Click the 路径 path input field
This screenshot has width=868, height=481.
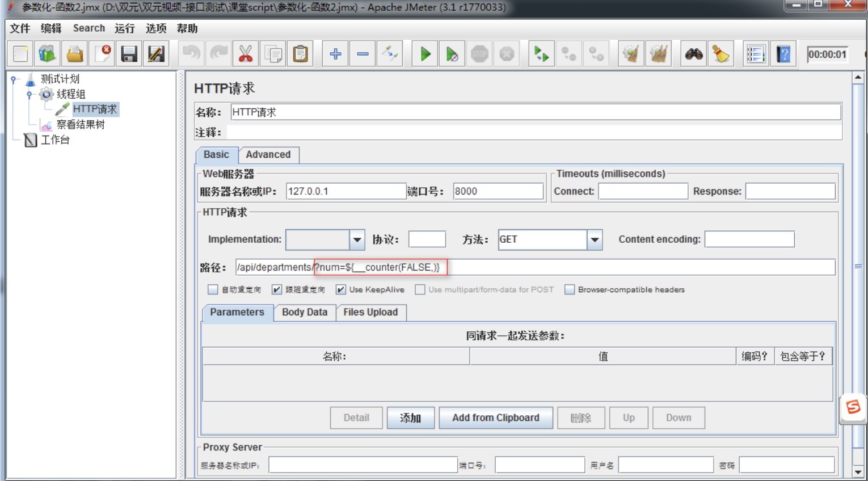coord(535,267)
